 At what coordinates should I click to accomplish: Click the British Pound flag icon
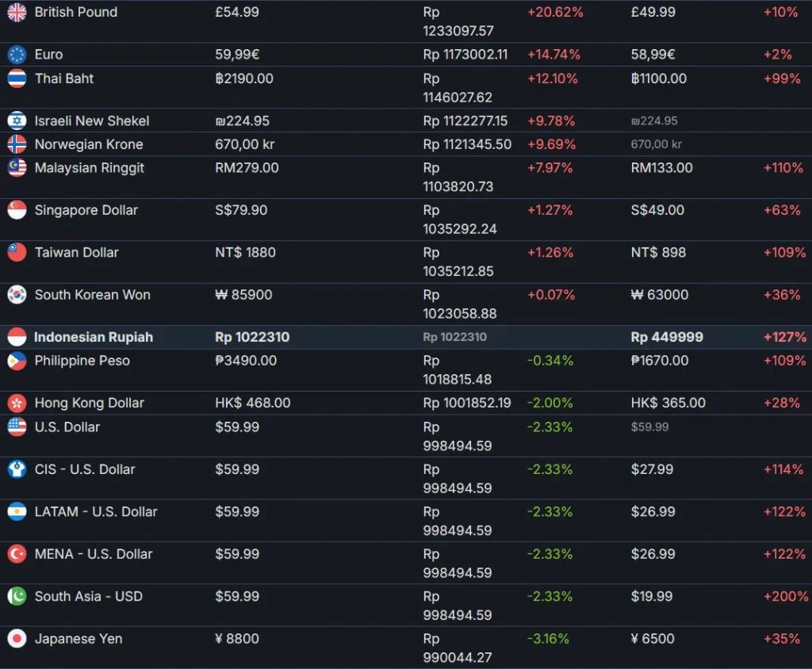coord(17,13)
